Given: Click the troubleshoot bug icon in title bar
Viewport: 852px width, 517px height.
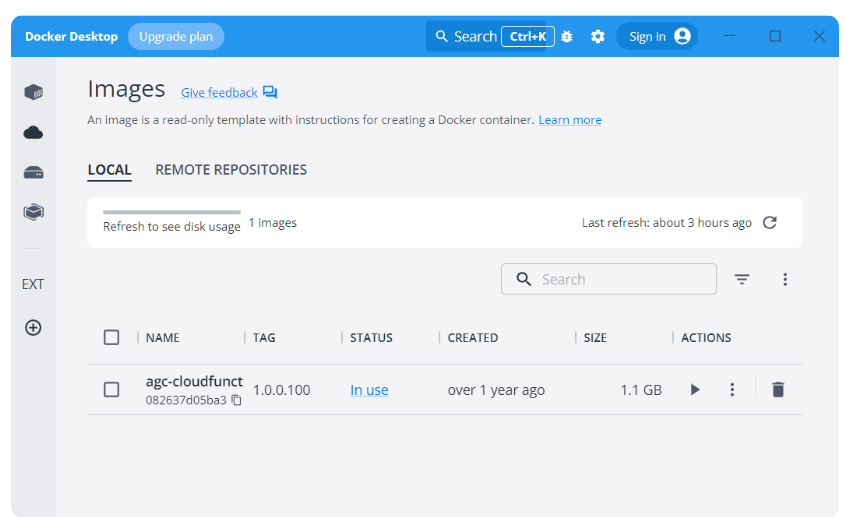Looking at the screenshot, I should (x=567, y=36).
